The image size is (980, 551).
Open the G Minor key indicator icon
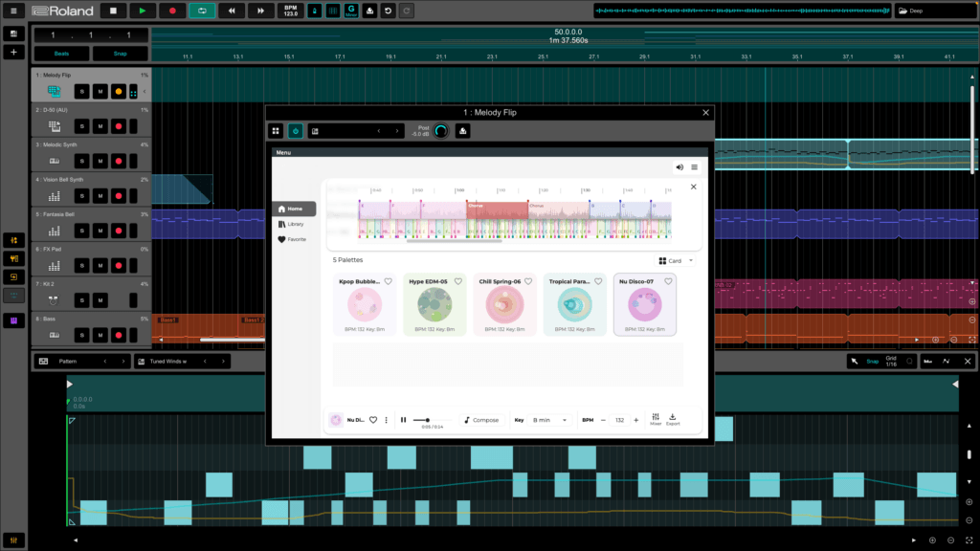351,11
